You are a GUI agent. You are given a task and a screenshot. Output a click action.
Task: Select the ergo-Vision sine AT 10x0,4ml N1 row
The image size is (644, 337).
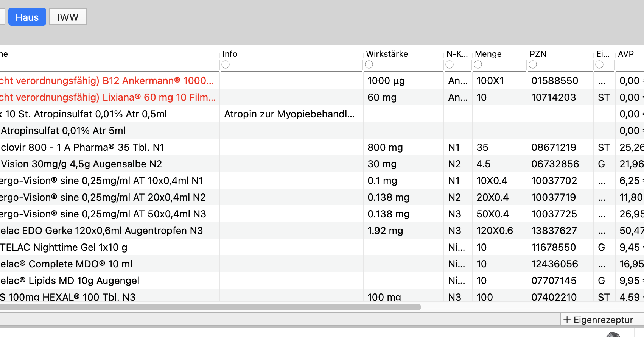(322, 181)
